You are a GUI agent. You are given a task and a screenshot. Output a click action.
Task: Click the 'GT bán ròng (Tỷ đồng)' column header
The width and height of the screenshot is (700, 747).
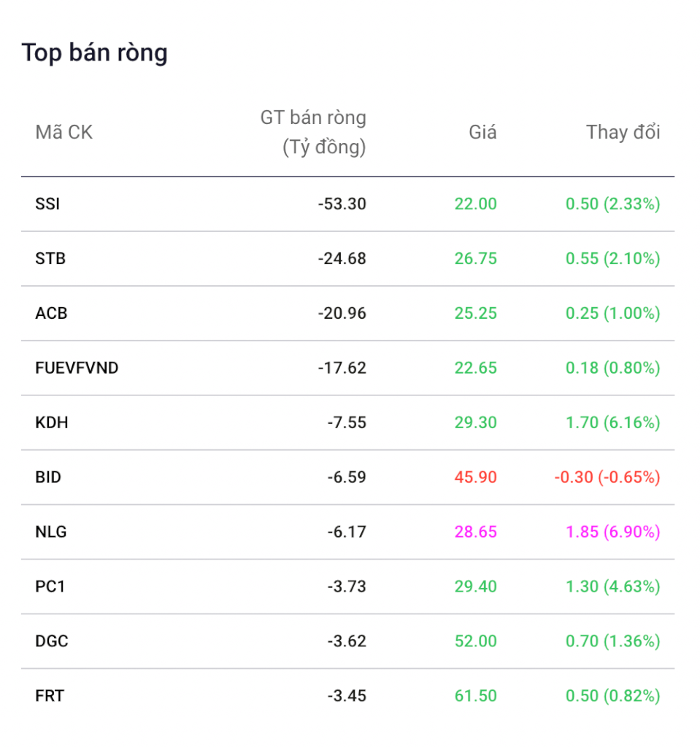(313, 133)
